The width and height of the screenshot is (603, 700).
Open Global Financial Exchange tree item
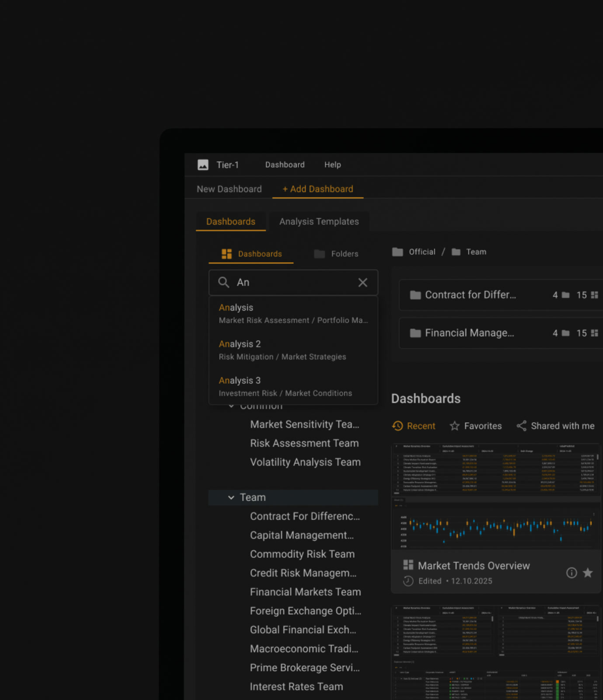(303, 630)
